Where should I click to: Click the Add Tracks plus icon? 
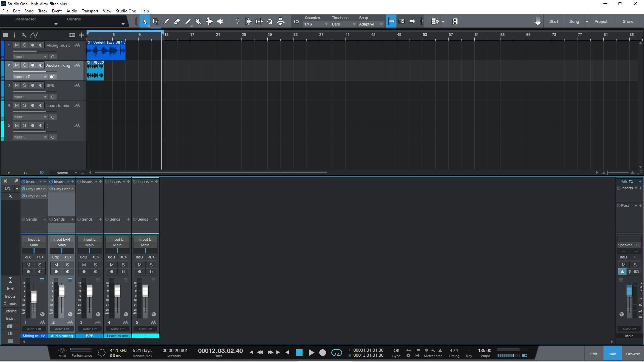82,35
